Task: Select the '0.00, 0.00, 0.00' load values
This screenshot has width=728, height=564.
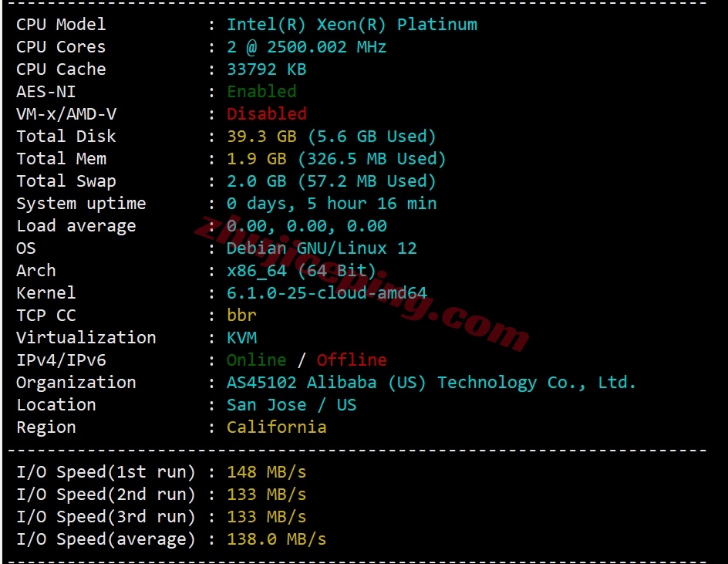Action: tap(306, 226)
